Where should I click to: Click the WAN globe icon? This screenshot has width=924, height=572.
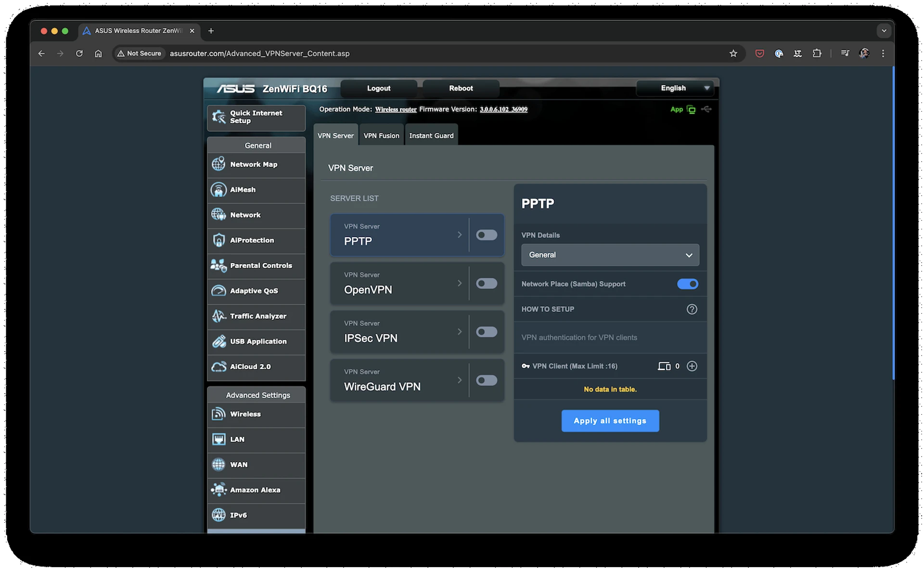[x=218, y=465]
